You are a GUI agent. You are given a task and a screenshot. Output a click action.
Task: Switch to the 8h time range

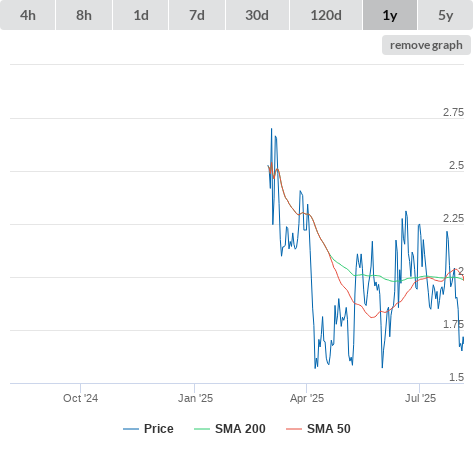click(x=84, y=15)
